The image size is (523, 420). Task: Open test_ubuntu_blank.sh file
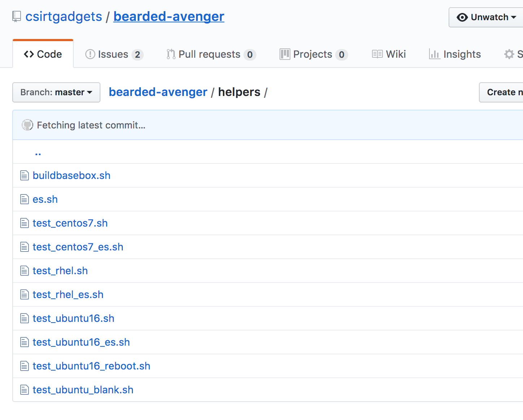(83, 390)
